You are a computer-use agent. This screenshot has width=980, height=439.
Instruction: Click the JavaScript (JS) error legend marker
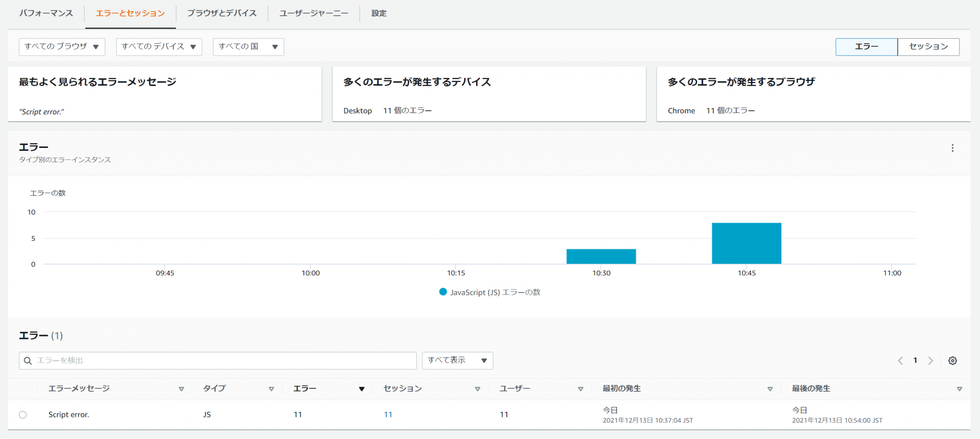[x=443, y=292]
